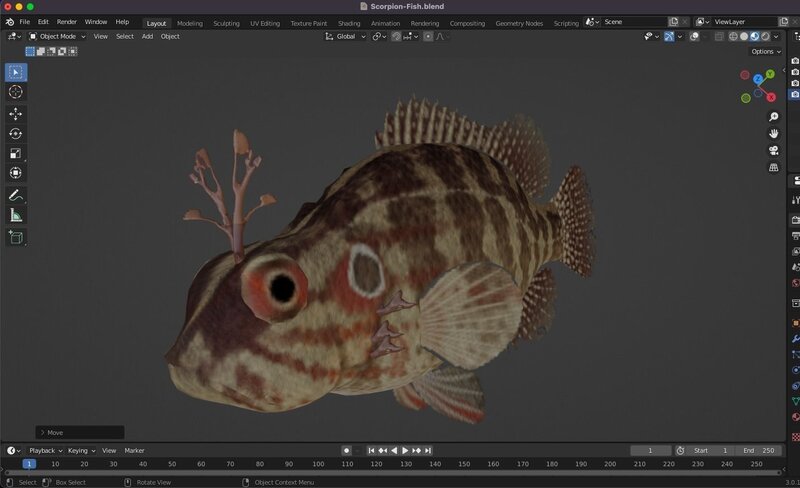
Task: Select the Cursor tool in the toolbar
Action: (16, 92)
